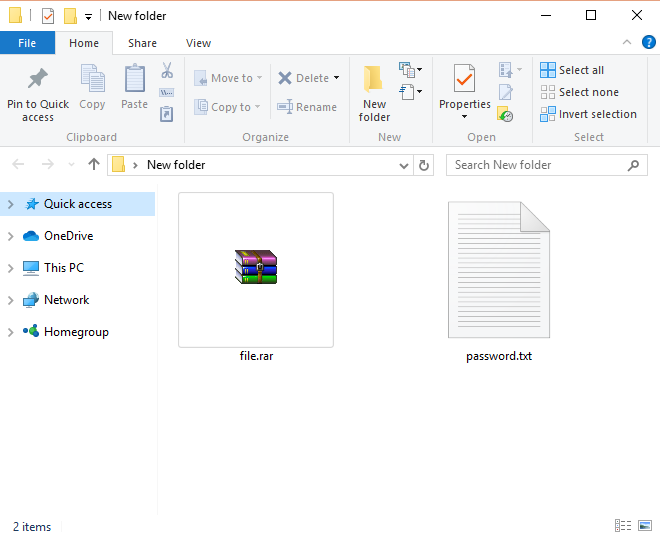
Task: Click the Invert selection button
Action: click(x=588, y=114)
